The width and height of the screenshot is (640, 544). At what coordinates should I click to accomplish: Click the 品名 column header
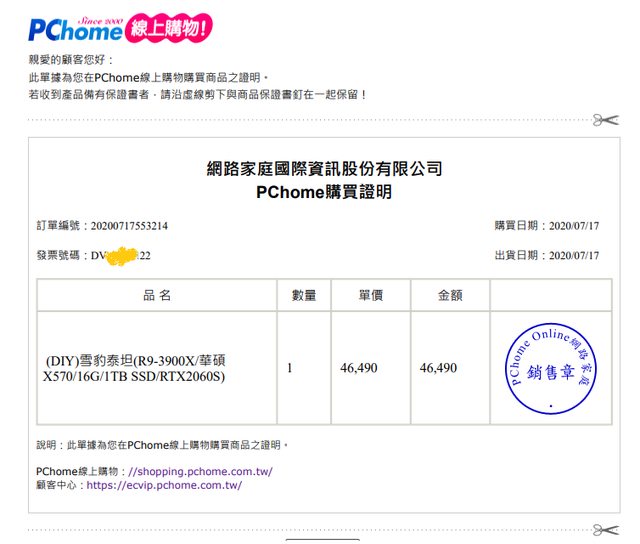(x=156, y=296)
